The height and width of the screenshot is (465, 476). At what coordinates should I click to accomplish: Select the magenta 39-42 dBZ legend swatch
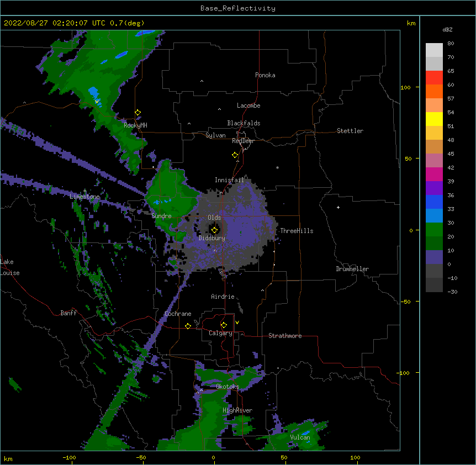click(434, 174)
